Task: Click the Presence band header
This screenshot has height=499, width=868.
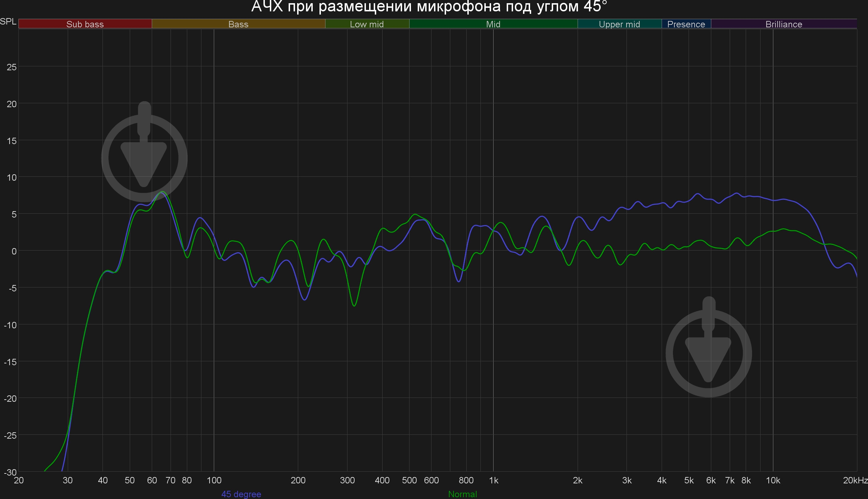Action: click(686, 24)
